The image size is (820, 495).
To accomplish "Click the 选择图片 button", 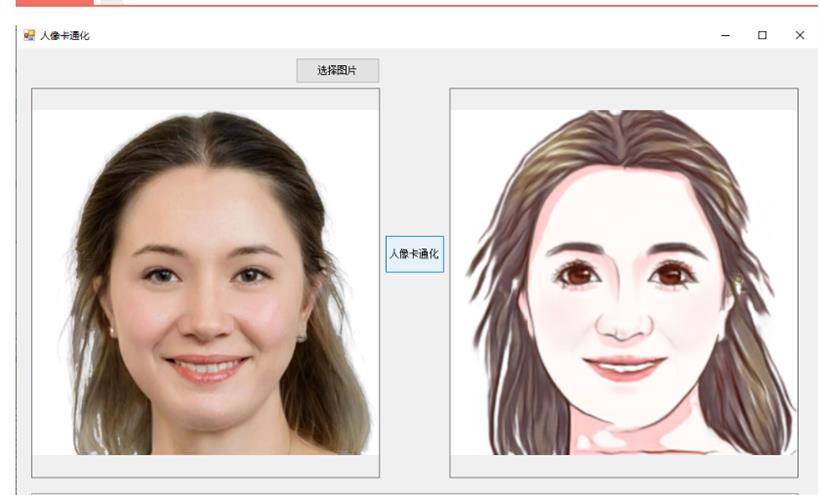I will click(x=337, y=71).
